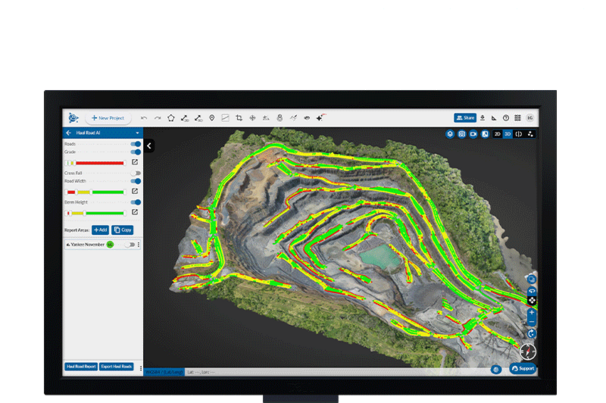This screenshot has height=403, width=606.
Task: Select the location pin marker tool
Action: point(212,118)
